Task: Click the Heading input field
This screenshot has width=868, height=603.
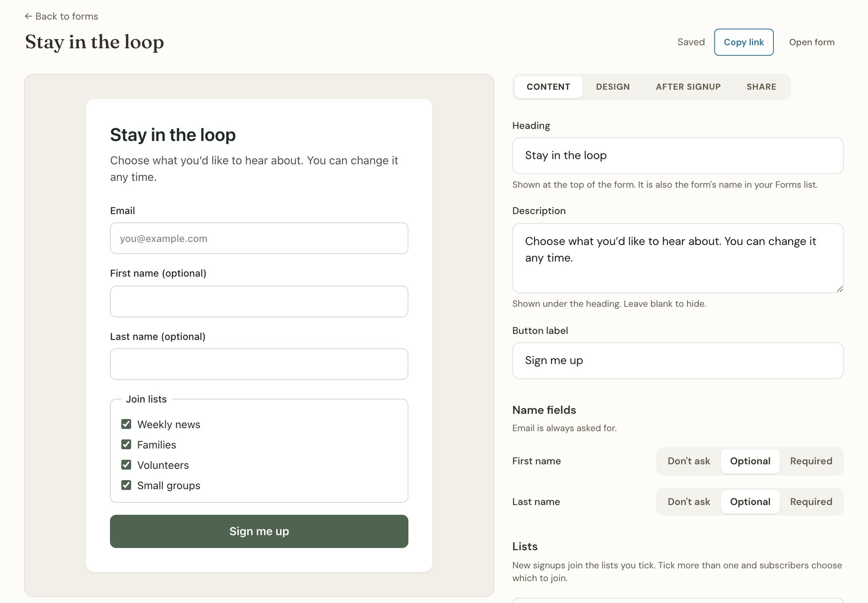Action: 678,156
